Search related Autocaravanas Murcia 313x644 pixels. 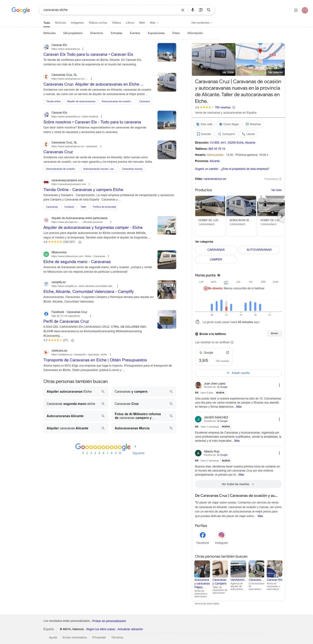pyautogui.click(x=144, y=428)
